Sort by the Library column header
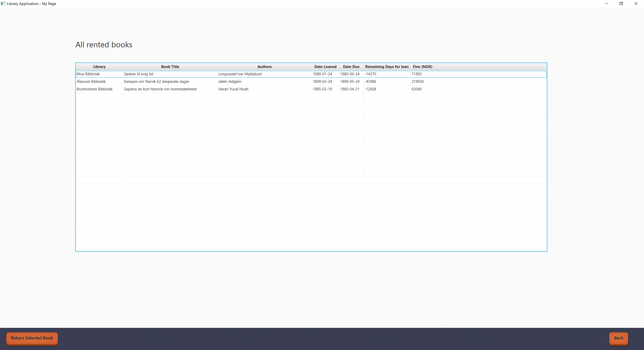This screenshot has width=644, height=350. 99,67
